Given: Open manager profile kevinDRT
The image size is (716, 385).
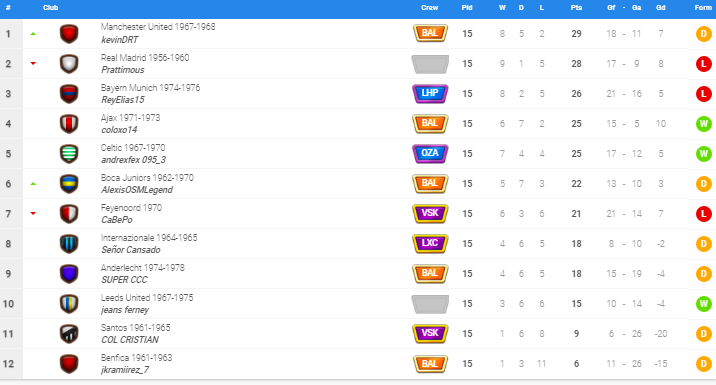Looking at the screenshot, I should point(120,40).
